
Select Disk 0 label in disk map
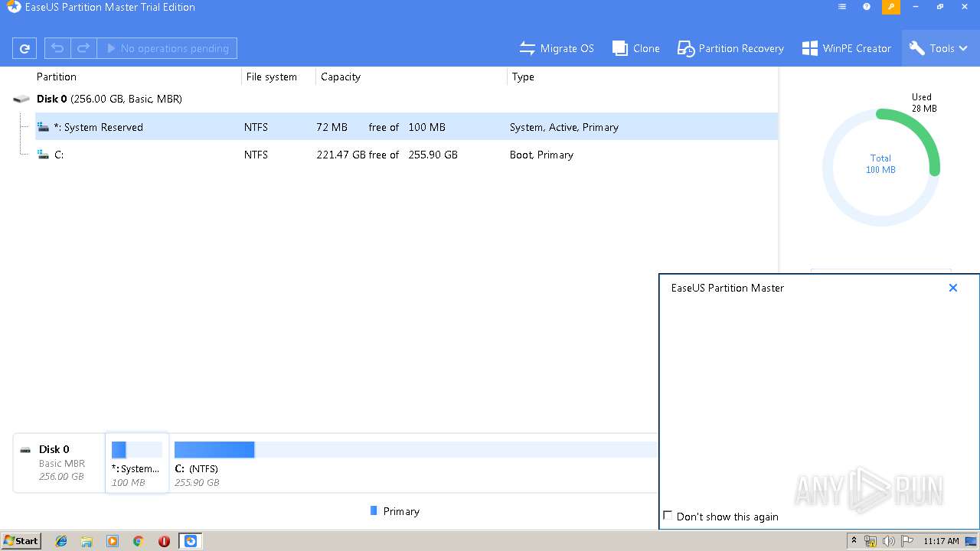(x=54, y=449)
